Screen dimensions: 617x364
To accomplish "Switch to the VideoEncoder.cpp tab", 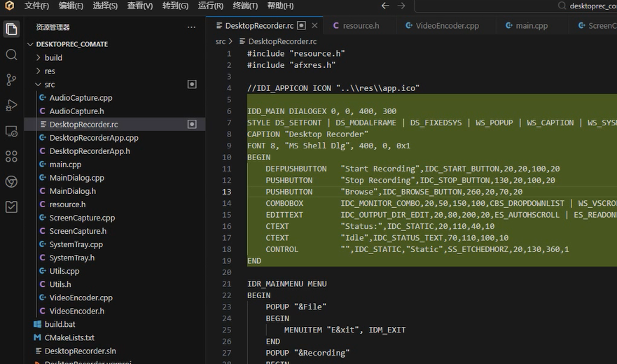I will coord(447,26).
